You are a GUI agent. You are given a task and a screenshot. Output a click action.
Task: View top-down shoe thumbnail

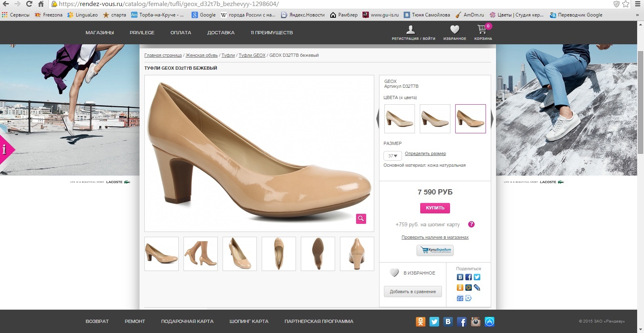(x=279, y=254)
